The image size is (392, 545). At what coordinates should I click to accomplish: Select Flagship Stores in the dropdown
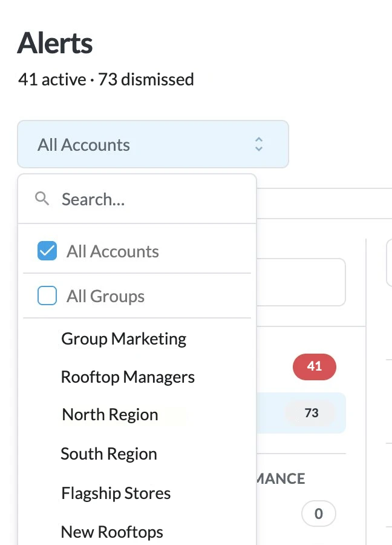click(x=116, y=493)
